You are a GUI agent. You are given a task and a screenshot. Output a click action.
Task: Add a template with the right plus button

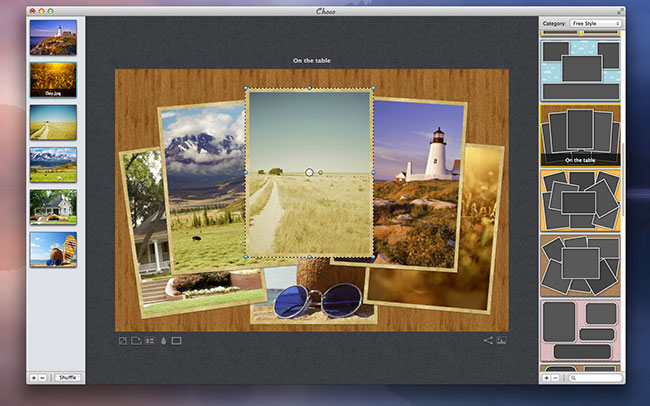click(x=546, y=378)
